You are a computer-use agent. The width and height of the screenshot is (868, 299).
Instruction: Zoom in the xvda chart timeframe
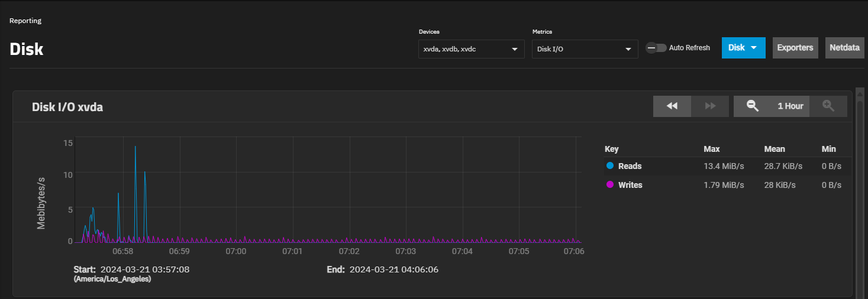[x=828, y=106]
